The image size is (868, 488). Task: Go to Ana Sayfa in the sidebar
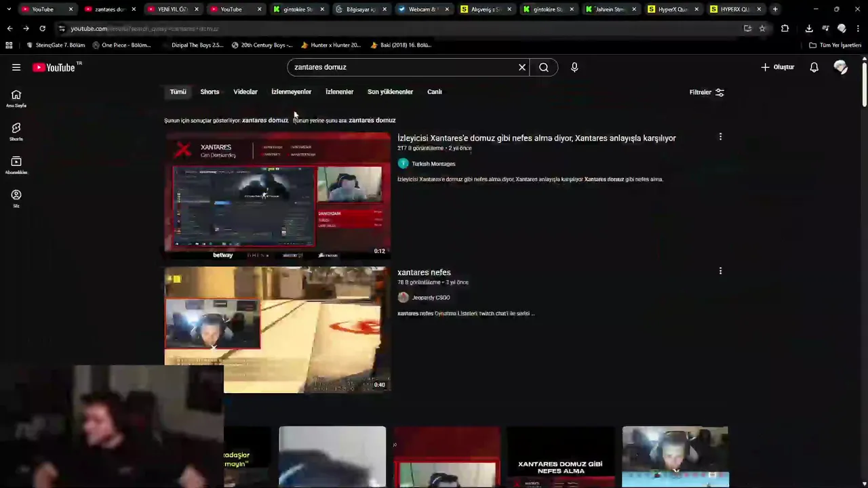[16, 99]
